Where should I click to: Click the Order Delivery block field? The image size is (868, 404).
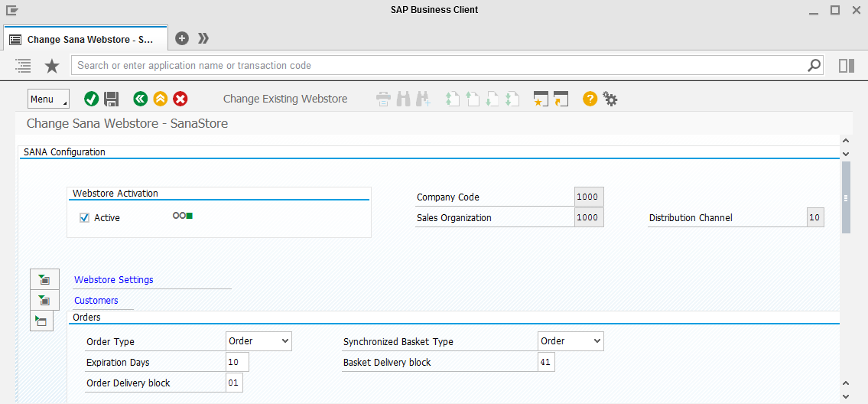coord(234,383)
